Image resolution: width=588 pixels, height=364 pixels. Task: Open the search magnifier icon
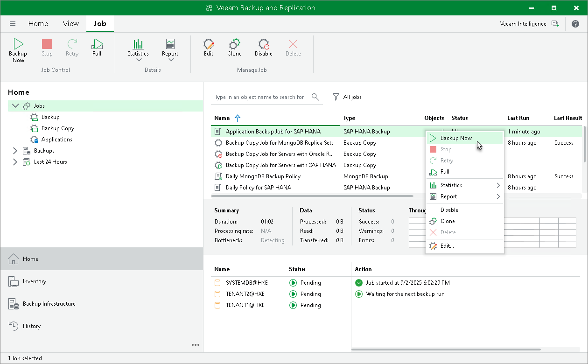coord(315,97)
